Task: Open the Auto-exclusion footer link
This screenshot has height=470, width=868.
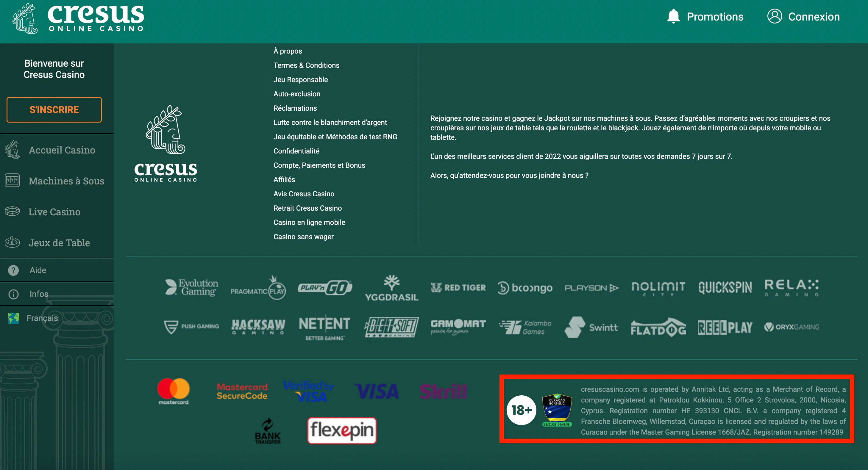Action: pos(297,94)
